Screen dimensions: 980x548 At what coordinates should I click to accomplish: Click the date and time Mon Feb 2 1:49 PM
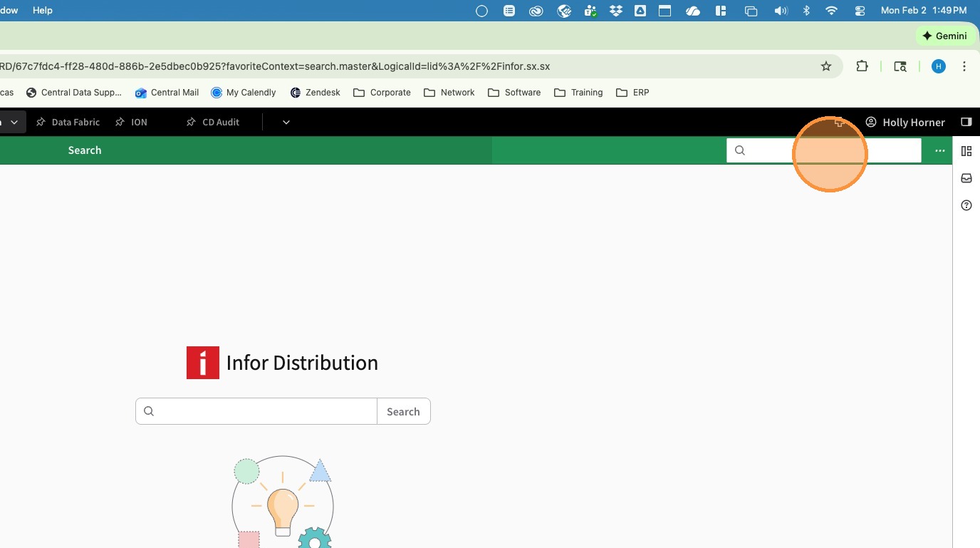(x=924, y=11)
